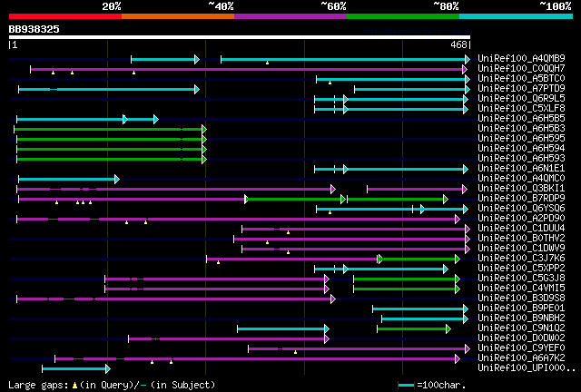The image size is (581, 392).
Task: Select the UniRef100_A6H5B3 label
Action: 521,128
